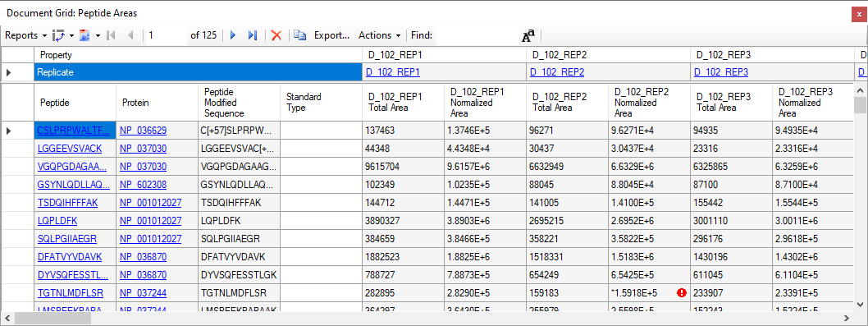Viewport: 868px width, 326px height.
Task: Click the pivot editor icon in toolbar
Action: pos(58,35)
